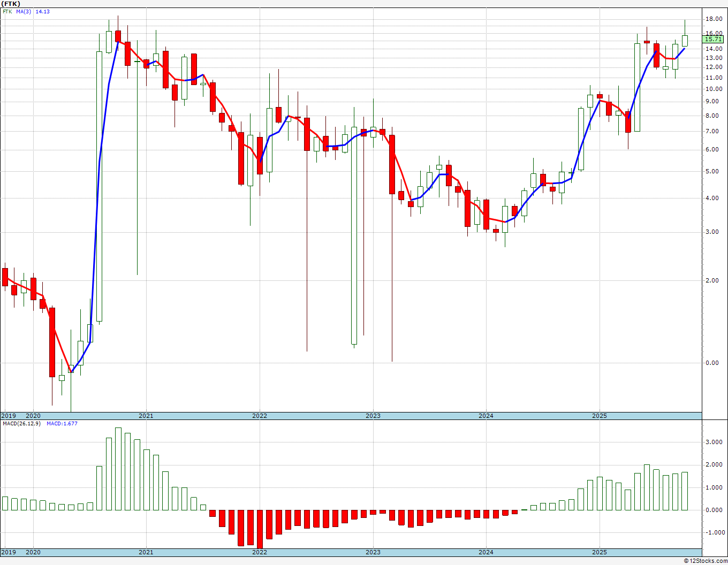Click the MACD(26,12,9) indicator label
This screenshot has height=565, width=728.
(x=21, y=424)
